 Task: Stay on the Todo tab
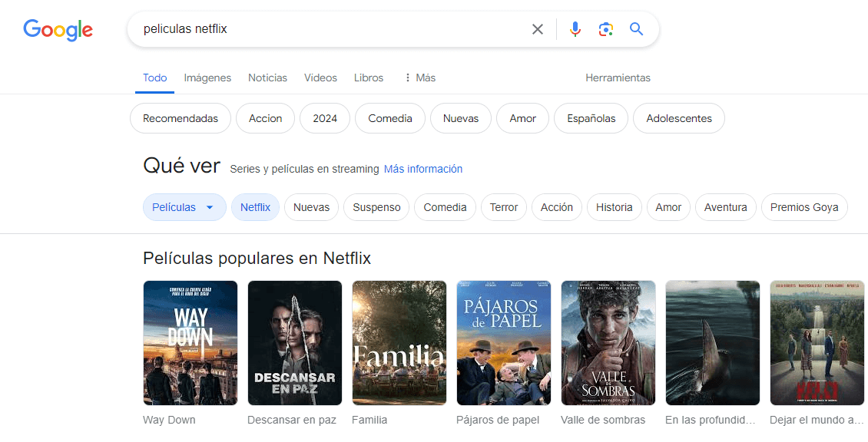point(155,78)
